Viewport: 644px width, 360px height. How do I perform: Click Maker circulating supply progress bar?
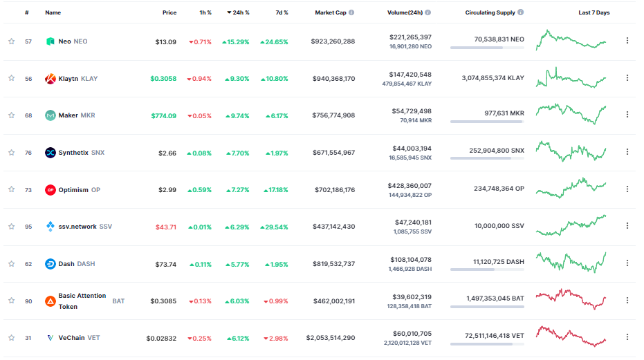pos(487,122)
